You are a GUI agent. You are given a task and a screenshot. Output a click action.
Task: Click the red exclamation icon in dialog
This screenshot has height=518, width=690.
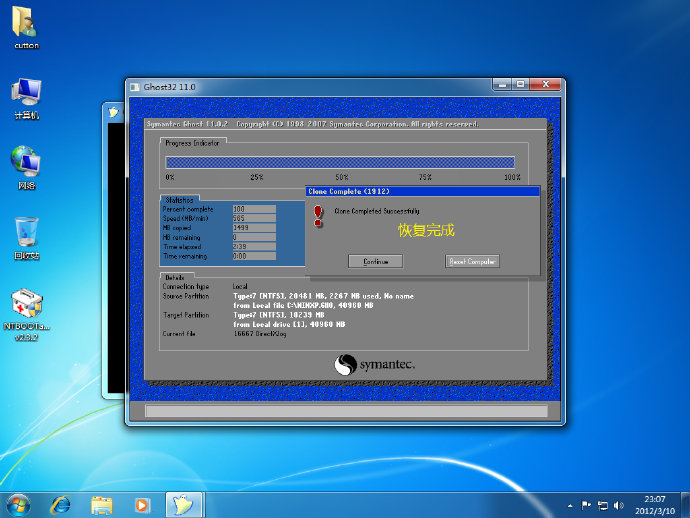pos(318,216)
